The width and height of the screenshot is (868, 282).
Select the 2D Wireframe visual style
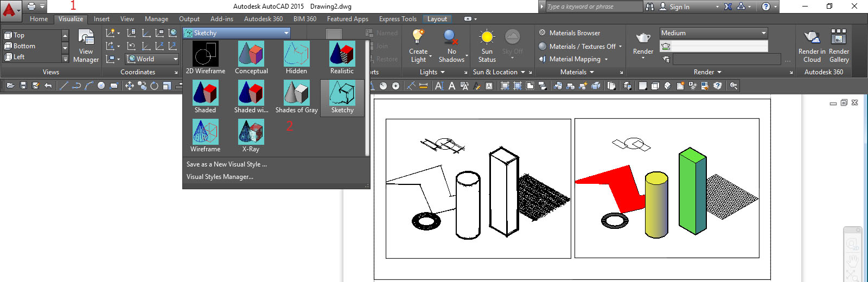coord(206,57)
